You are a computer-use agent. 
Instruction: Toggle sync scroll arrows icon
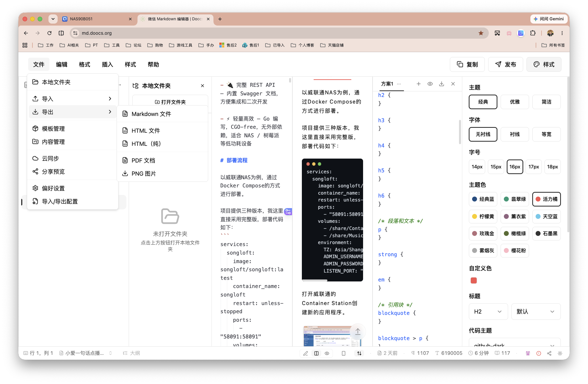click(359, 353)
